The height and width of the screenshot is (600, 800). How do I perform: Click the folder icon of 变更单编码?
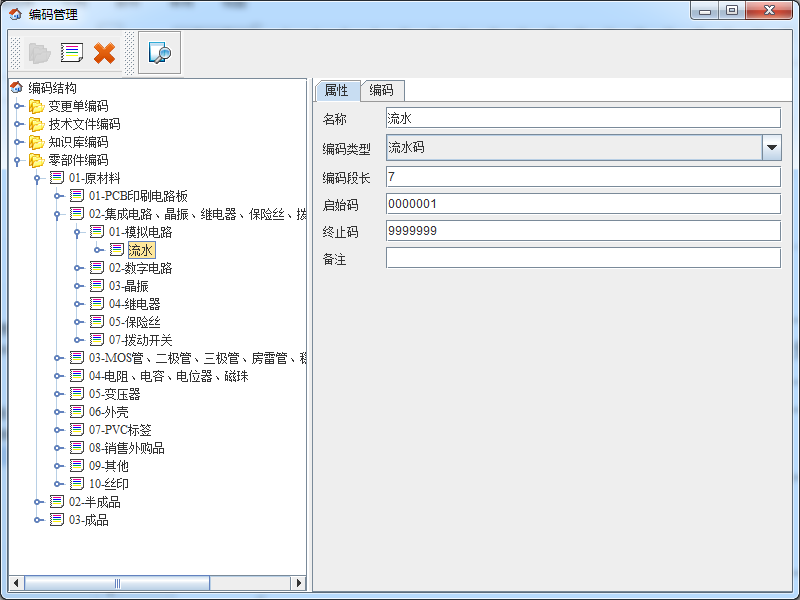(36, 106)
